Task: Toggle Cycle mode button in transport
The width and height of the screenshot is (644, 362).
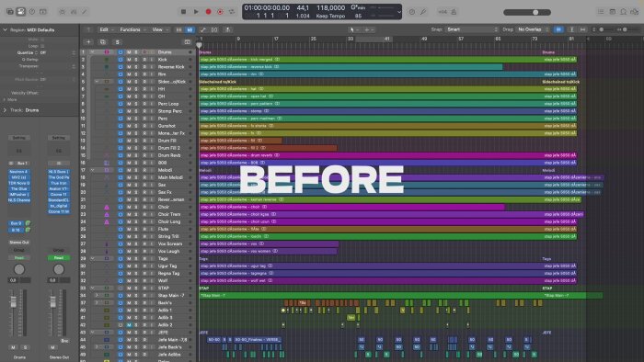Action: coord(232,12)
